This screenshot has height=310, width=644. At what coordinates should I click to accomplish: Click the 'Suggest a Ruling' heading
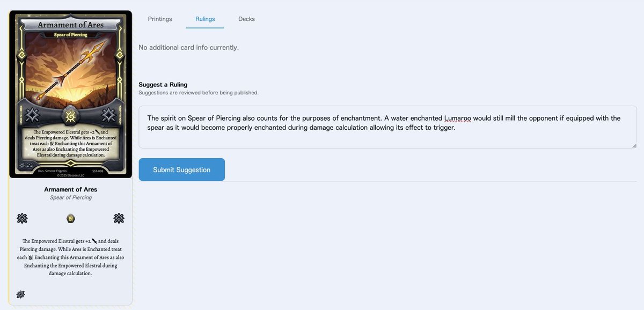[163, 85]
